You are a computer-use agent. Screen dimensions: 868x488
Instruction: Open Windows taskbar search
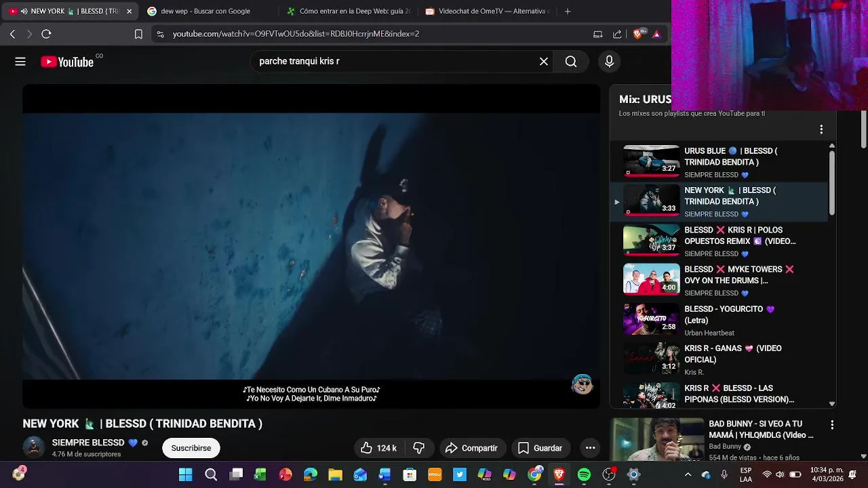click(x=211, y=474)
